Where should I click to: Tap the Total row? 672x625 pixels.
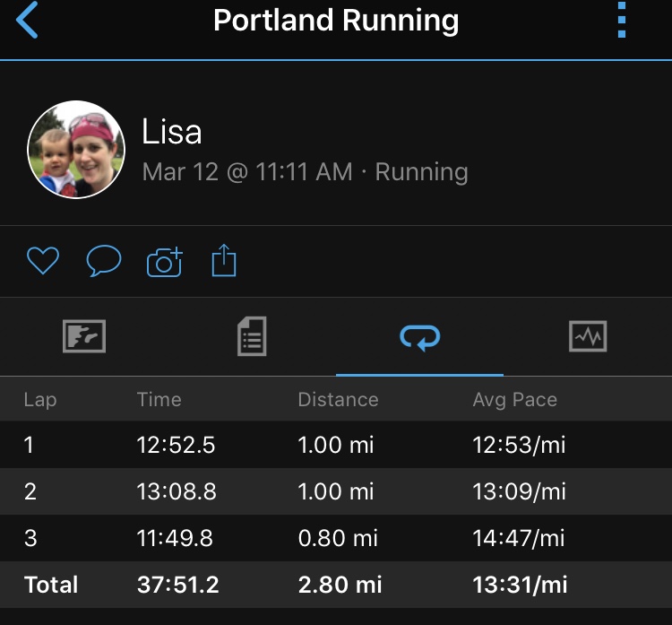point(336,585)
